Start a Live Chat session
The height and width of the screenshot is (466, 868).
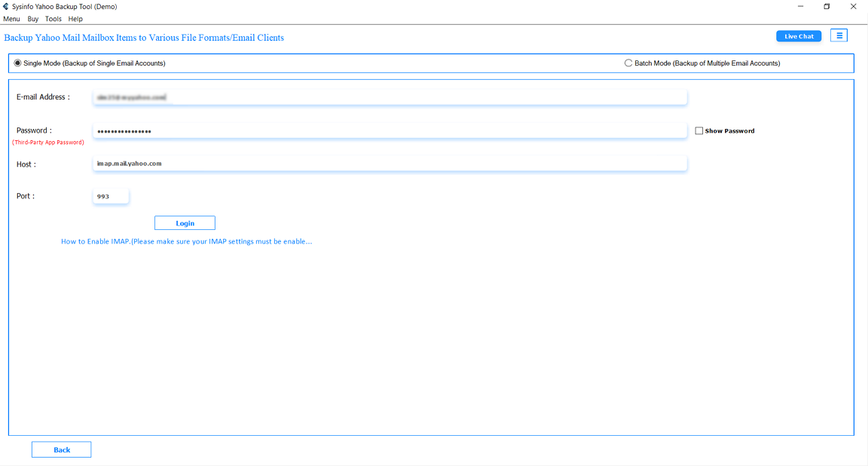coord(799,36)
